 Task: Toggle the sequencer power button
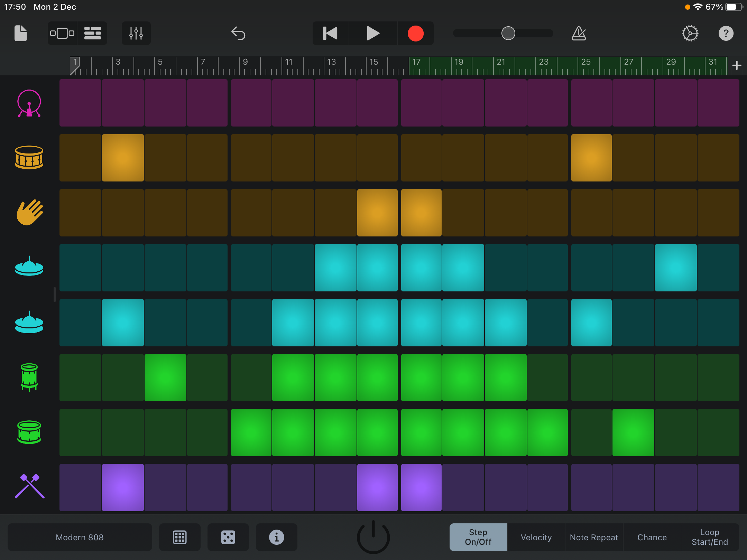point(373,537)
